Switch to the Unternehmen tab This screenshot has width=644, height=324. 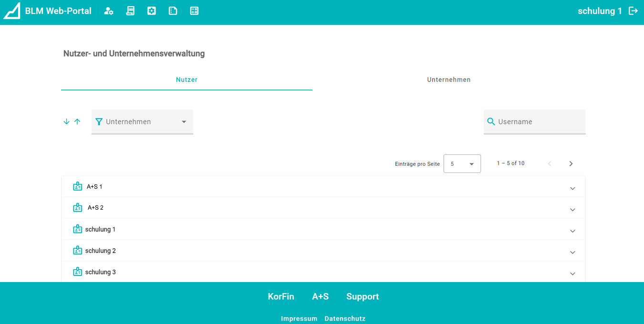coord(448,80)
